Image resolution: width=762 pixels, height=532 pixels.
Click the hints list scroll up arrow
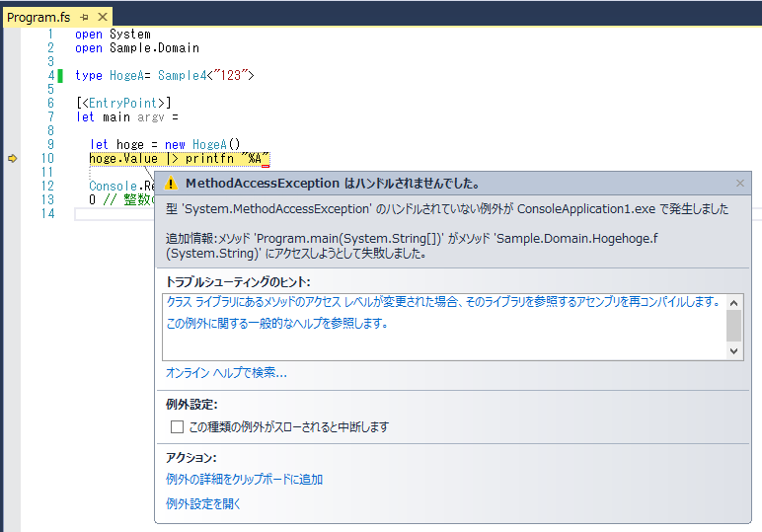coord(733,303)
